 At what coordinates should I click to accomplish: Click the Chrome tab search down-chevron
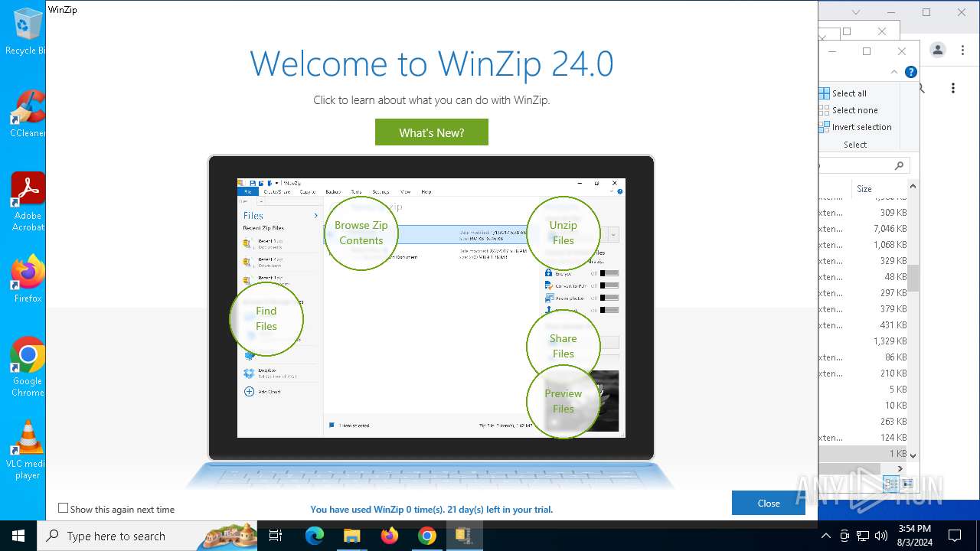[856, 12]
